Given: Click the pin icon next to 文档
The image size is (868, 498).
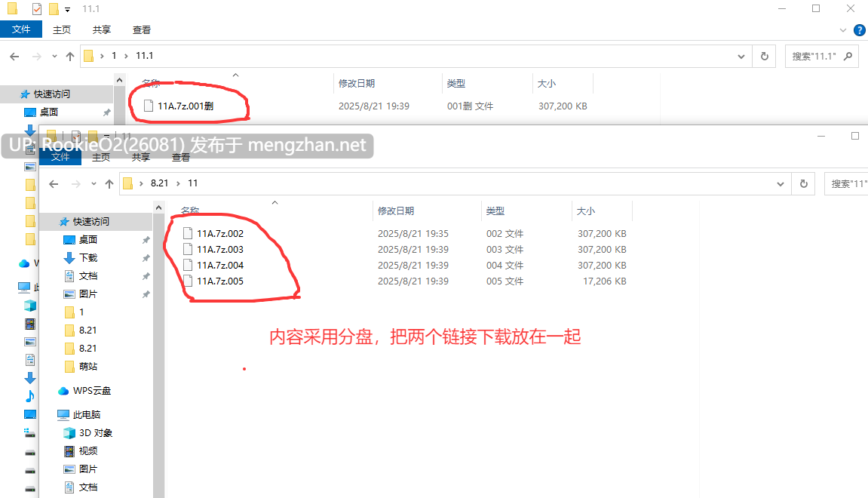Looking at the screenshot, I should coord(146,276).
